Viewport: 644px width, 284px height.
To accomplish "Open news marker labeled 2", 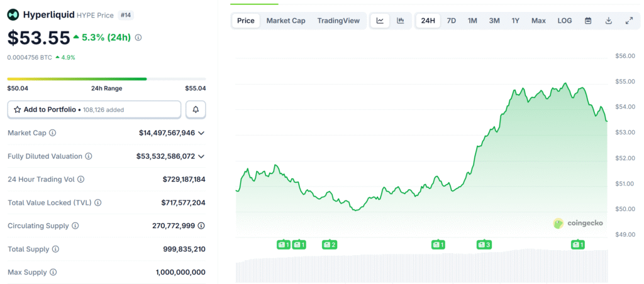I will (x=330, y=245).
